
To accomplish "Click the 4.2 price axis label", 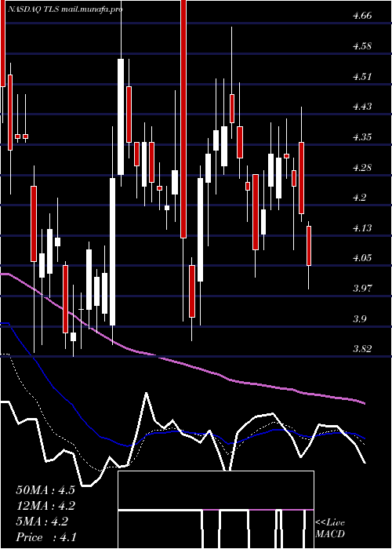I will click(359, 198).
